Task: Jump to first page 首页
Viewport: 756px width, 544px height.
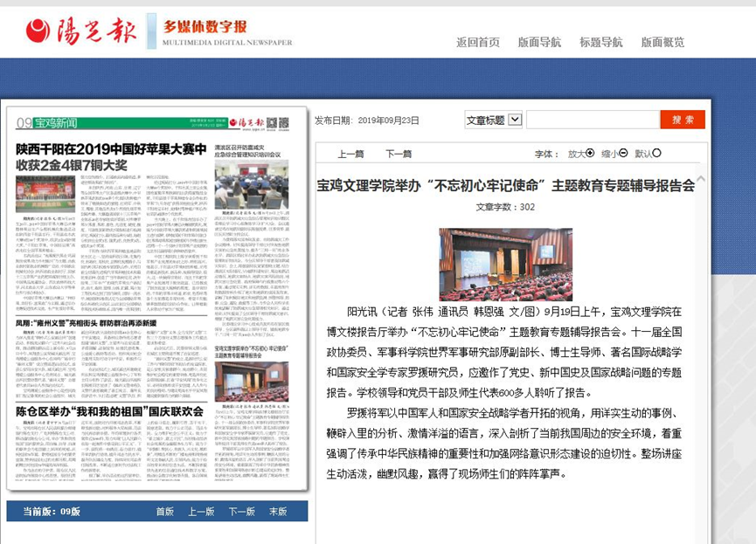Action: coord(164,512)
